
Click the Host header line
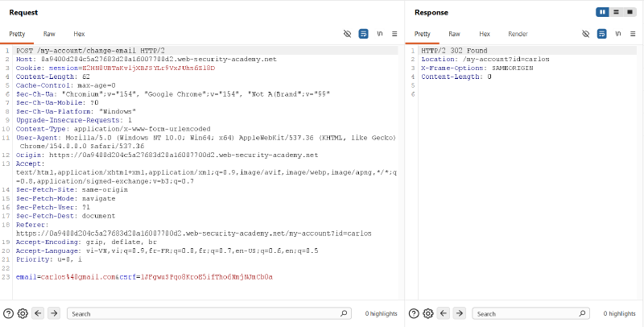[147, 59]
